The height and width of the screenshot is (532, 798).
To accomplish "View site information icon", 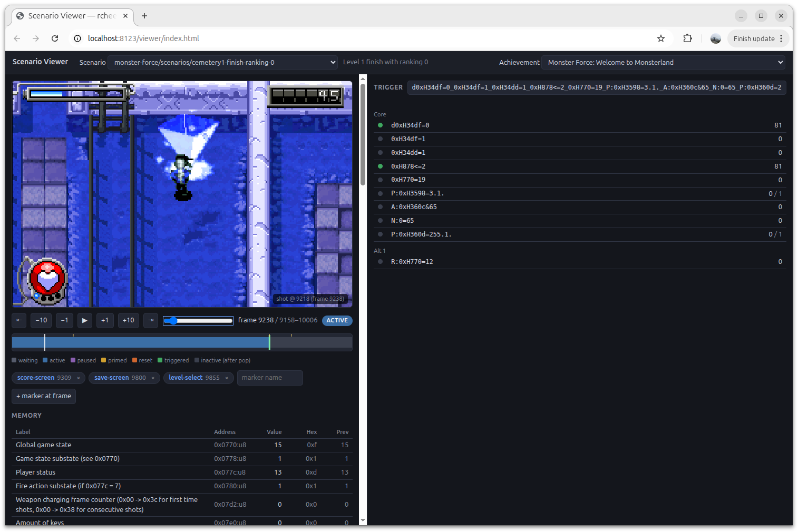I will click(x=77, y=38).
